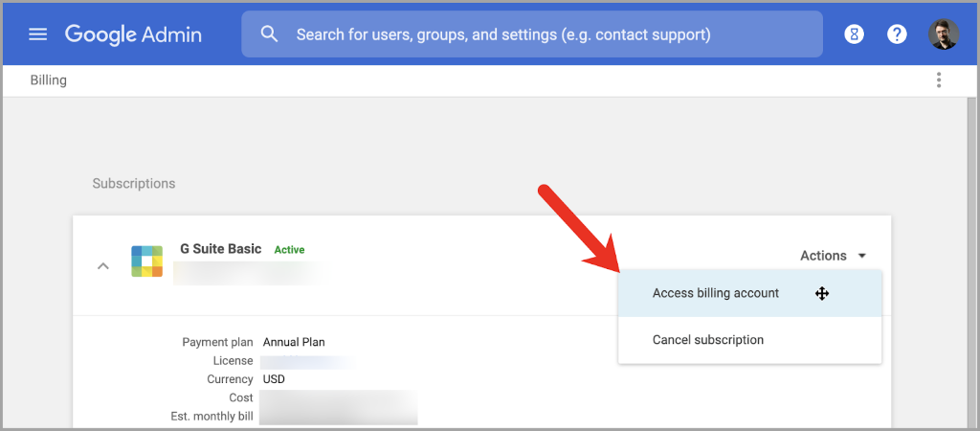The width and height of the screenshot is (980, 431).
Task: Toggle the Actions dropdown
Action: 833,256
